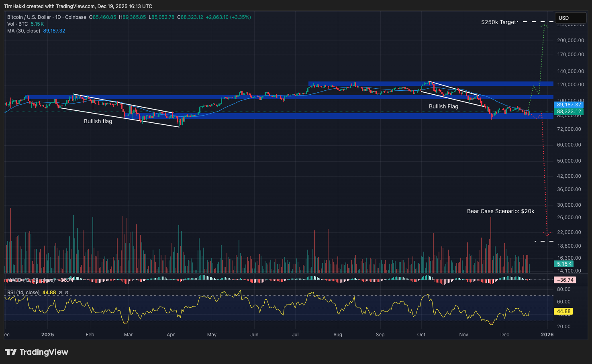Click the first ∅ symbol beside RSI value

60,293
